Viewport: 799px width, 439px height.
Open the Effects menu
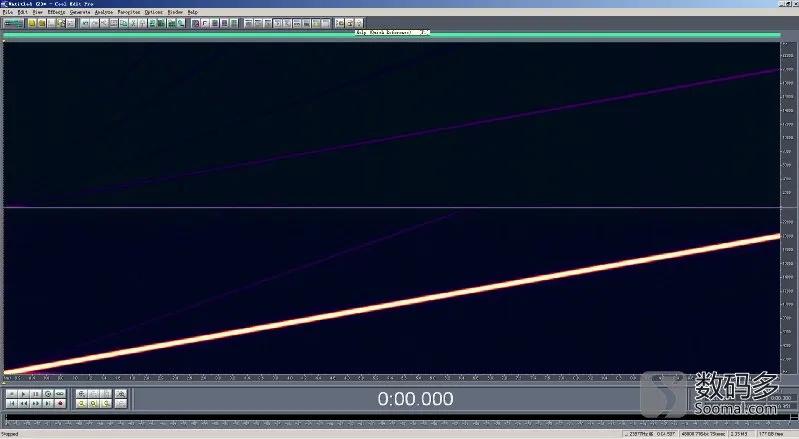pyautogui.click(x=57, y=12)
